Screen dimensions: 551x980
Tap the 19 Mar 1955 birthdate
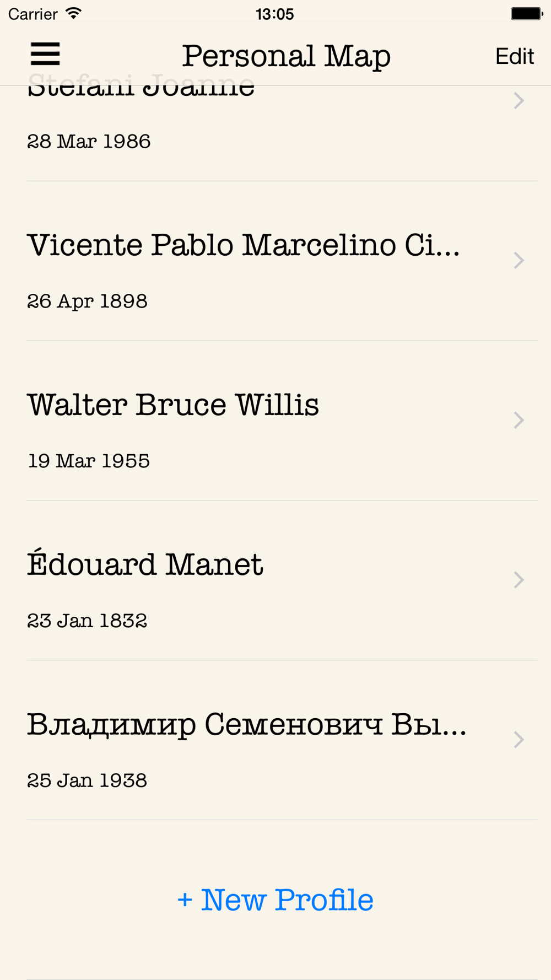point(89,461)
